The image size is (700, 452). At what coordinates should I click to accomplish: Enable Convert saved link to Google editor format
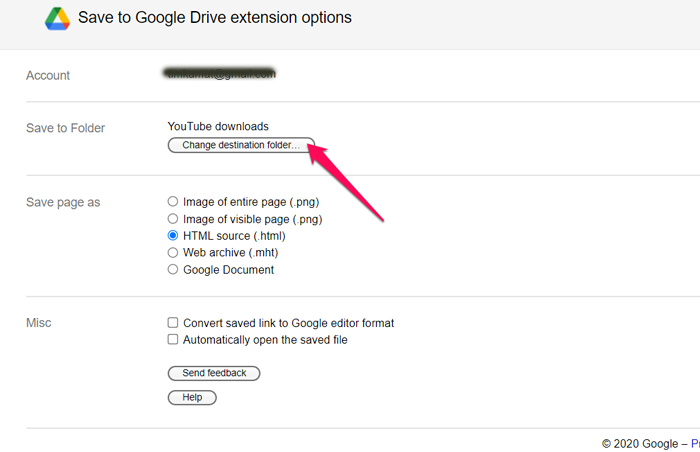coord(173,322)
